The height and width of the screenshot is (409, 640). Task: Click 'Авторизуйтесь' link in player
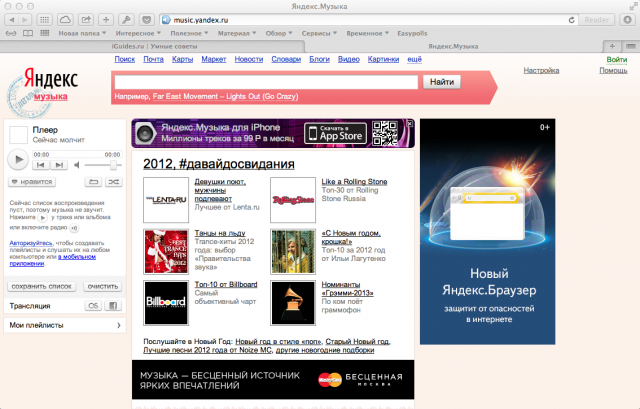pos(31,243)
